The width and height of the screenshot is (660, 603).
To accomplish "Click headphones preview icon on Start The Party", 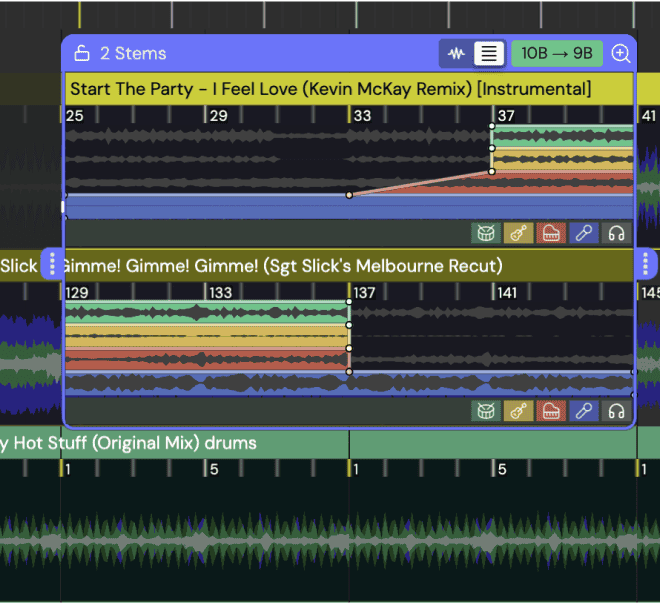I will (x=617, y=233).
